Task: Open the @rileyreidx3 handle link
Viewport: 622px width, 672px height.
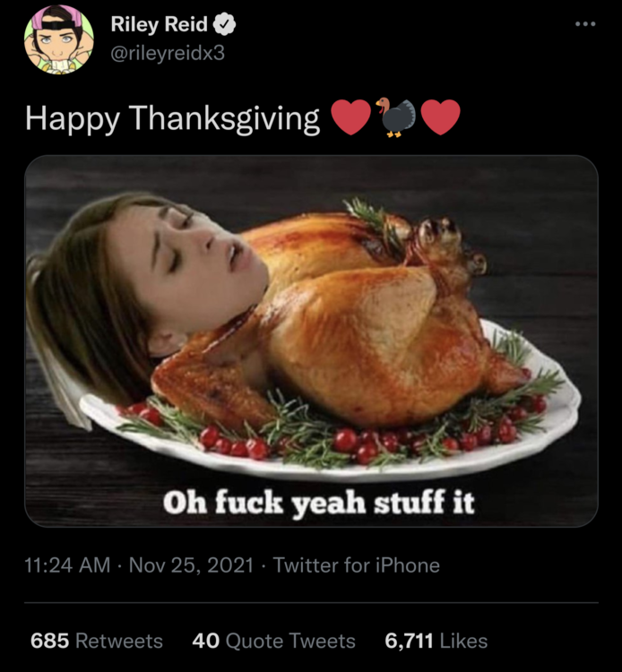Action: point(168,52)
